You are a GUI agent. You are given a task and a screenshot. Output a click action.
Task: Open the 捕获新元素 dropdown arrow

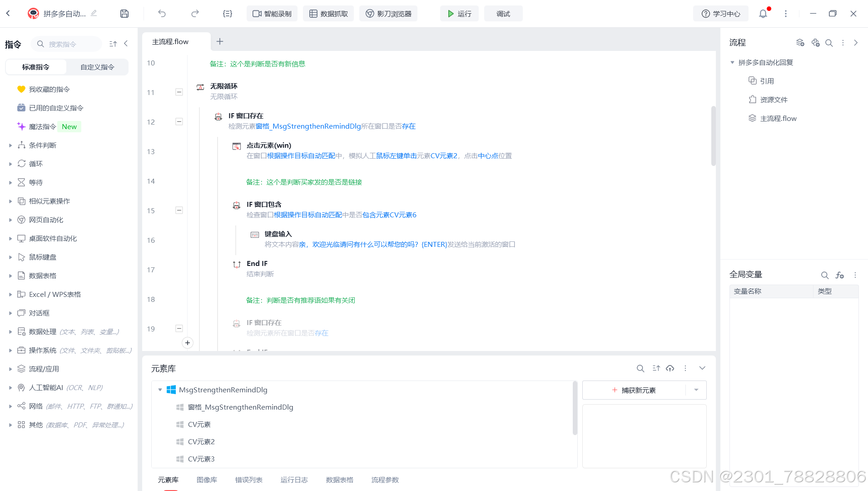[696, 390]
